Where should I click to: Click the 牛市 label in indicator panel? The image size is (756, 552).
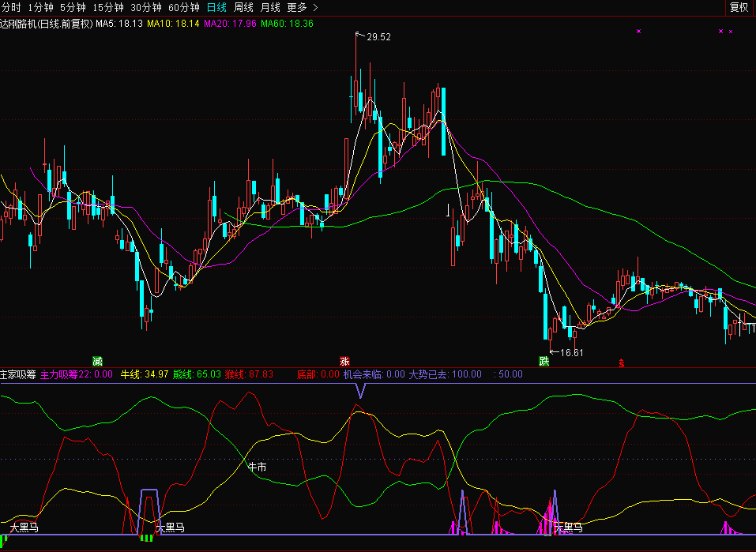258,467
